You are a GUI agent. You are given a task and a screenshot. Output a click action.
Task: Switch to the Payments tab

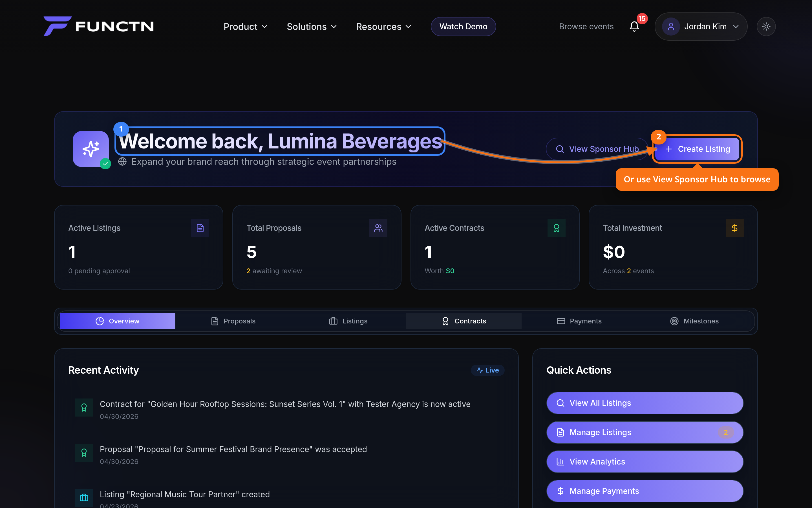[579, 321]
